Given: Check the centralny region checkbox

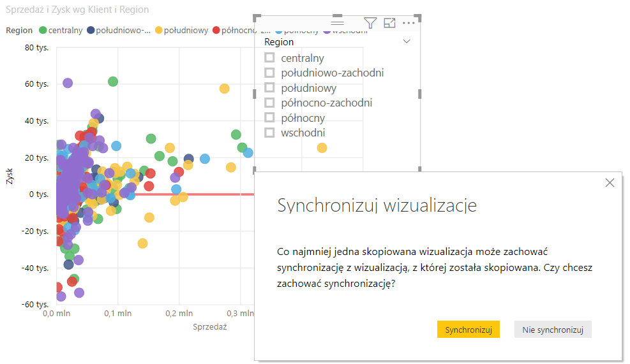Looking at the screenshot, I should 269,58.
